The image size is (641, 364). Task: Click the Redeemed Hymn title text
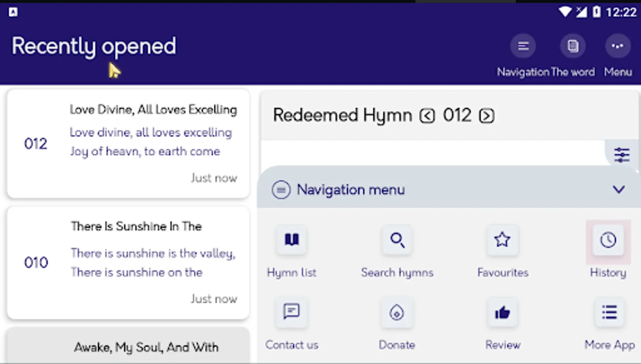(x=342, y=115)
